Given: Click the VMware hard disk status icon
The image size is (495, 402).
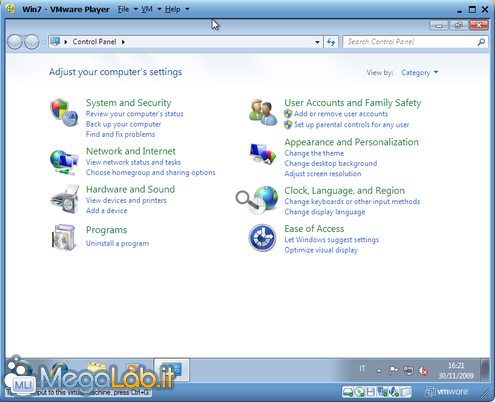Looking at the screenshot, I should 348,392.
